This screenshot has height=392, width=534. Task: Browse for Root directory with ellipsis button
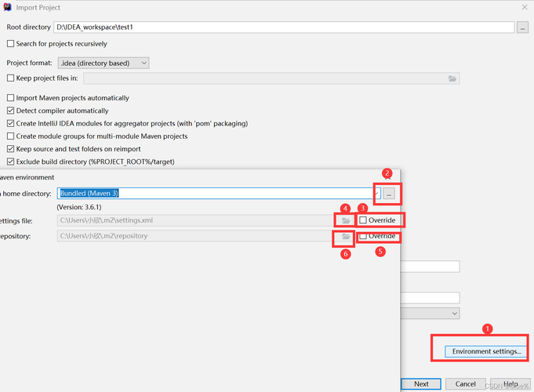522,27
